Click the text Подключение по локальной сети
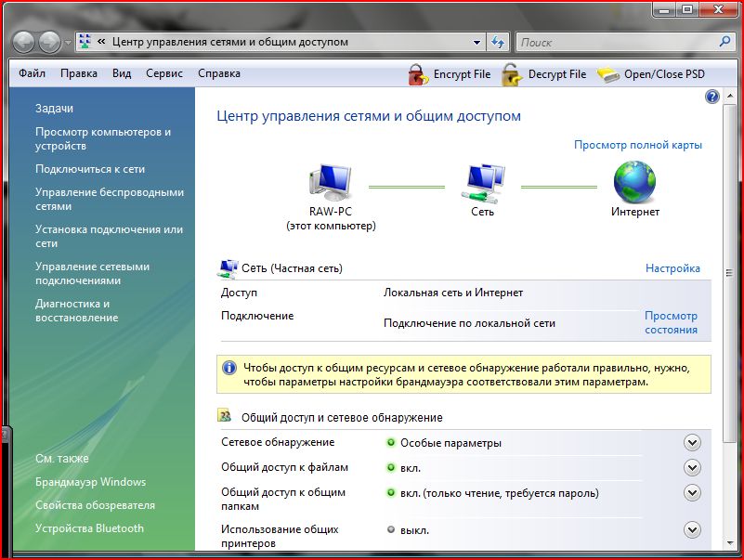 [469, 324]
